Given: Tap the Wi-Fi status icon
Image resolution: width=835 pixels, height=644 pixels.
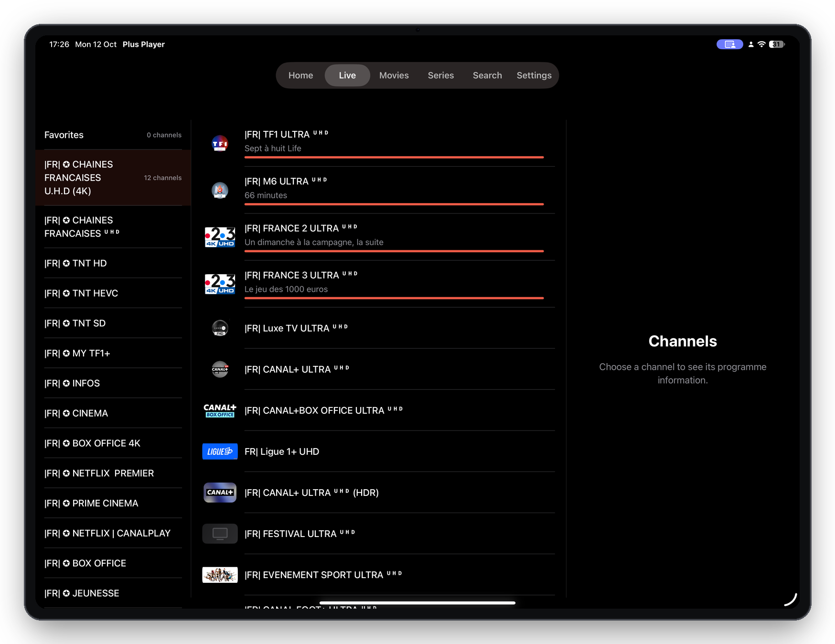Looking at the screenshot, I should click(761, 44).
